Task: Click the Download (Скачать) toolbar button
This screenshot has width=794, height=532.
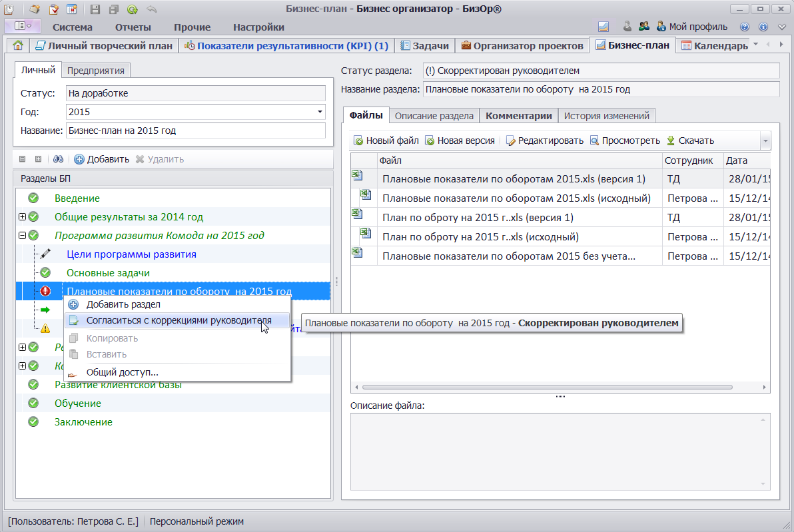Action: click(x=690, y=140)
